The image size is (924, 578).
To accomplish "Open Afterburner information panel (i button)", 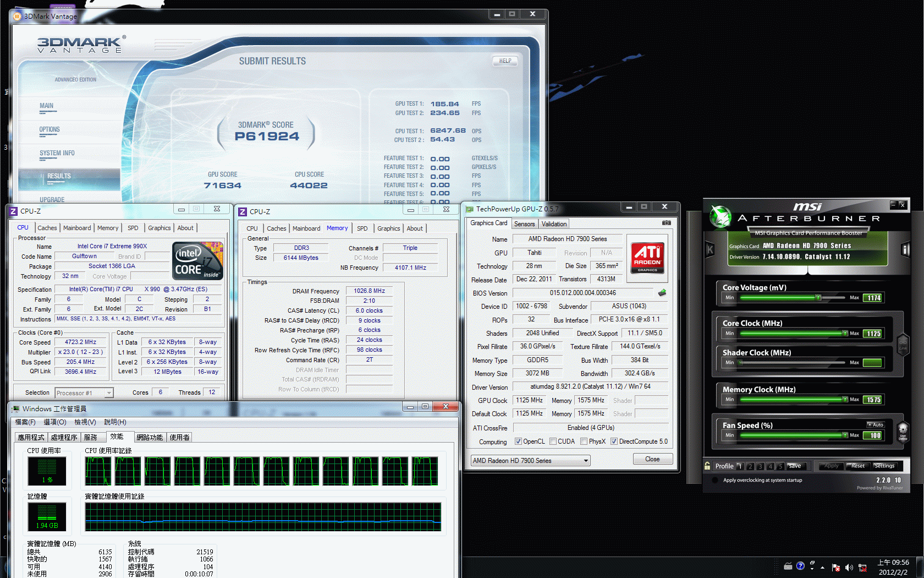I will (905, 249).
